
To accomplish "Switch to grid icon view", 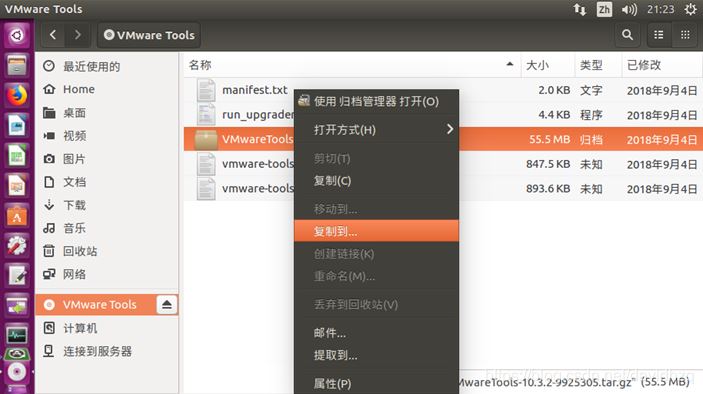I will point(685,35).
